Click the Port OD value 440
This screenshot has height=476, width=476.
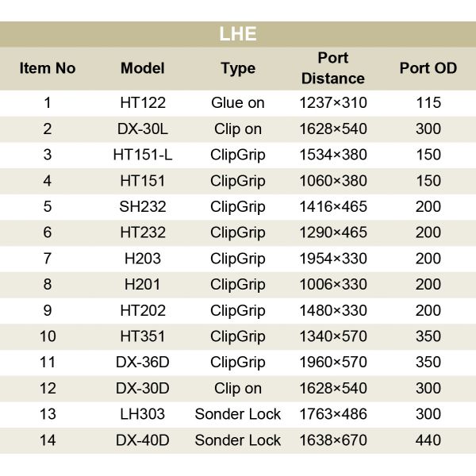tap(428, 440)
